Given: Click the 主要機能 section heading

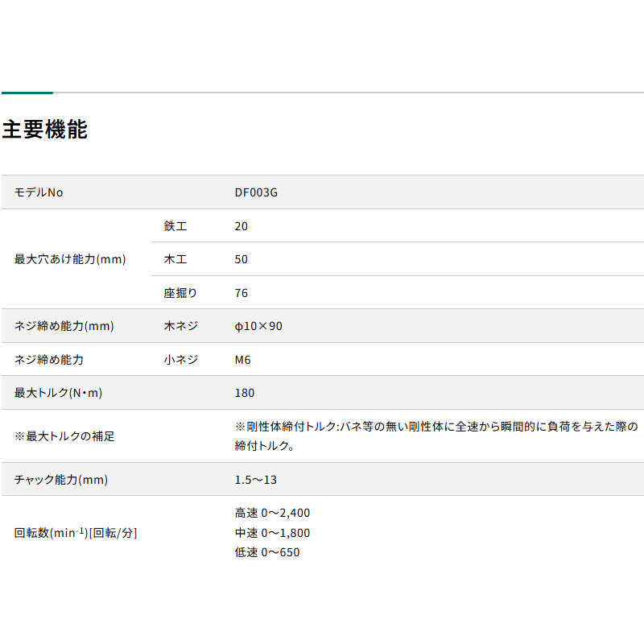Looking at the screenshot, I should pos(44,130).
